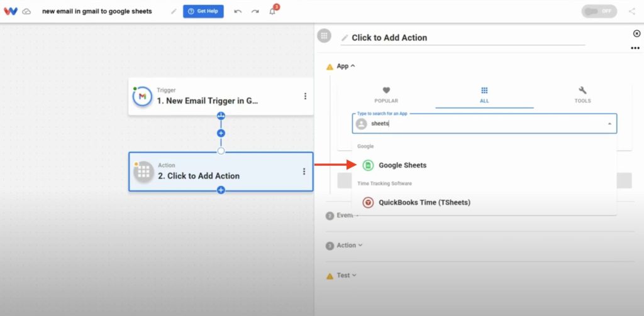Click the cloud save status icon
This screenshot has height=316, width=644.
coord(26,11)
